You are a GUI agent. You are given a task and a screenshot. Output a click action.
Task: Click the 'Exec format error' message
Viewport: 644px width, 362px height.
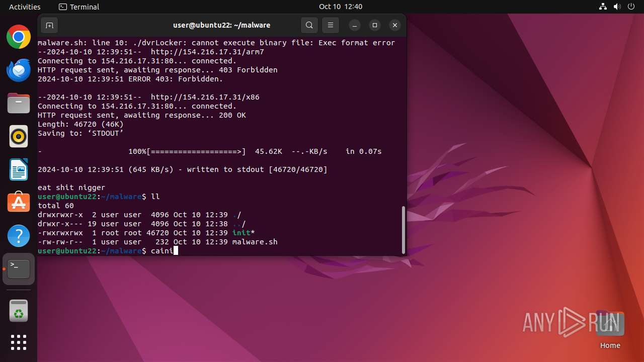(357, 43)
